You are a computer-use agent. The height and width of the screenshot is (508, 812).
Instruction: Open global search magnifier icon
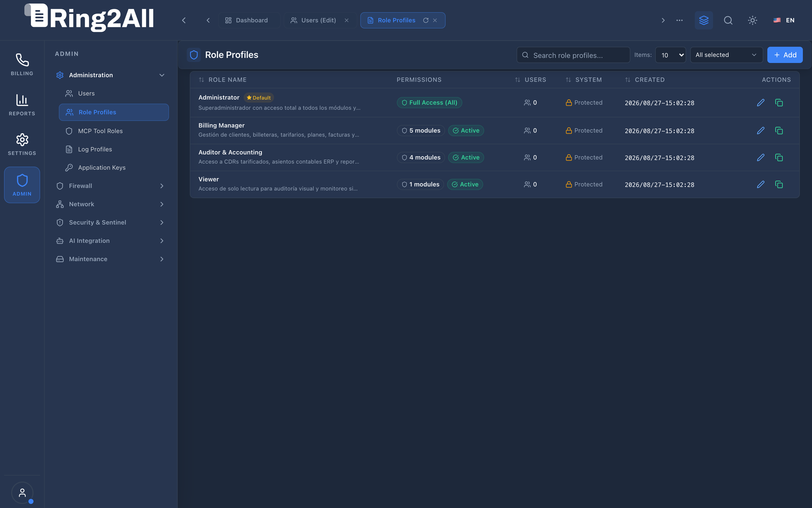728,20
